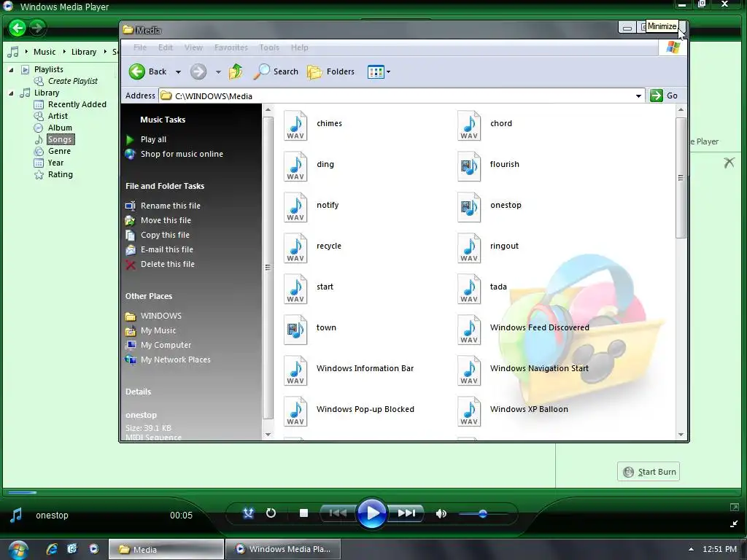The height and width of the screenshot is (560, 747).
Task: Click the Forward arrow in Media window
Action: pyautogui.click(x=198, y=72)
